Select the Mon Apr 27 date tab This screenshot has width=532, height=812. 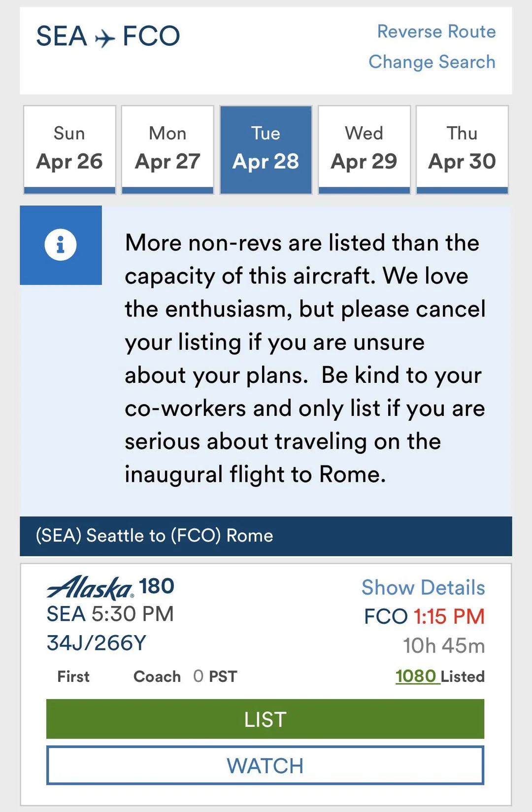pos(167,149)
